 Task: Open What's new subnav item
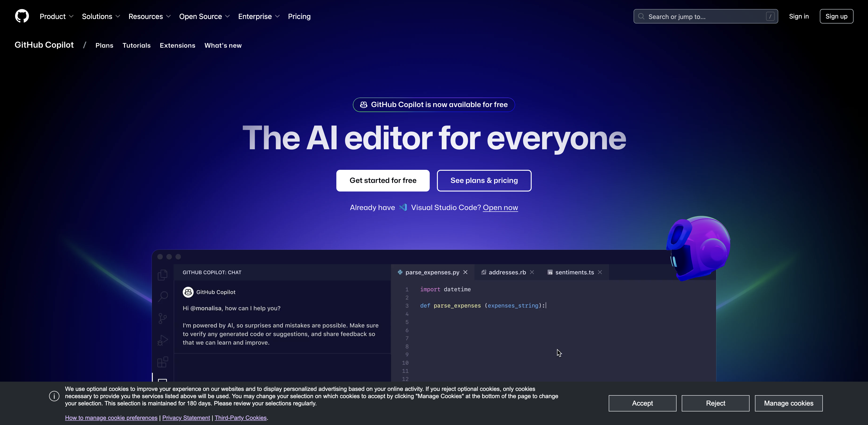223,45
